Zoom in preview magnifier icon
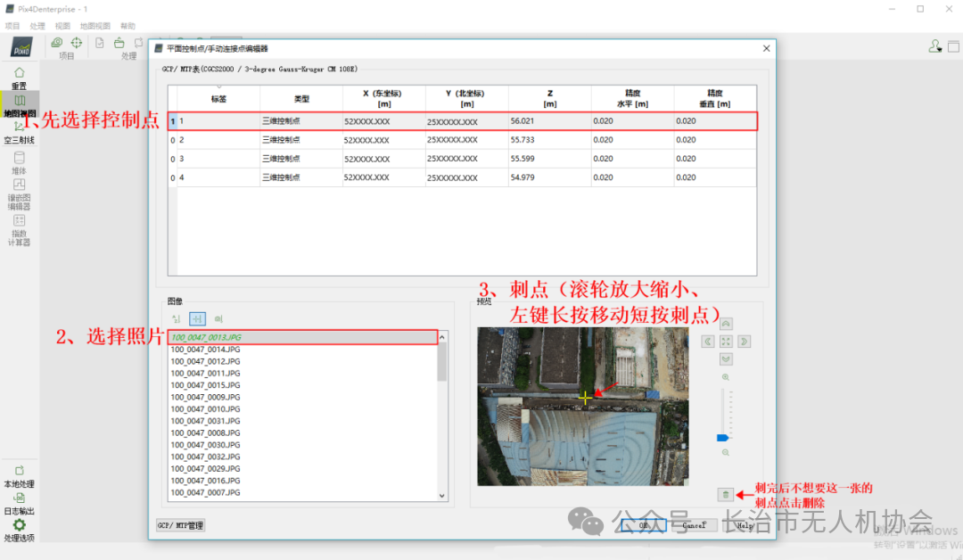 (725, 377)
